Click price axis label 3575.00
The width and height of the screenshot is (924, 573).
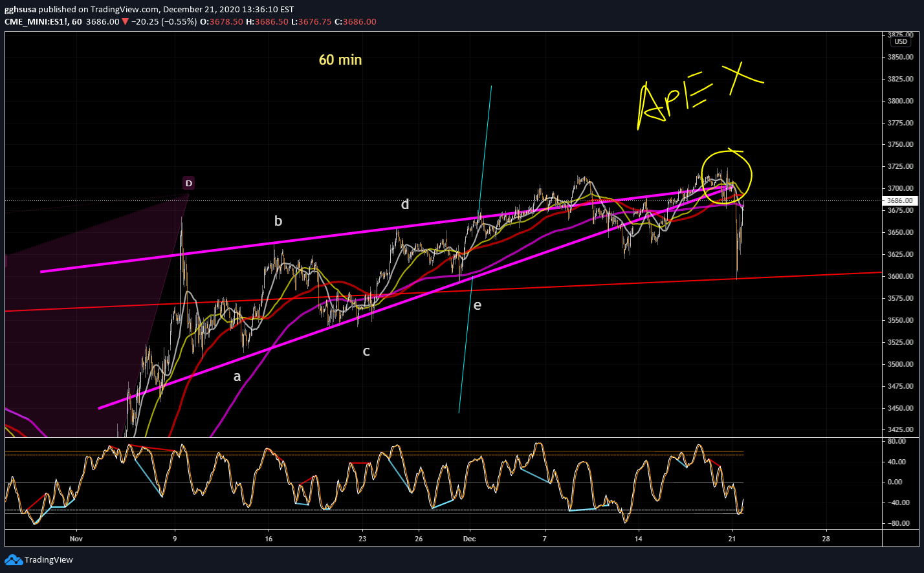coord(901,298)
